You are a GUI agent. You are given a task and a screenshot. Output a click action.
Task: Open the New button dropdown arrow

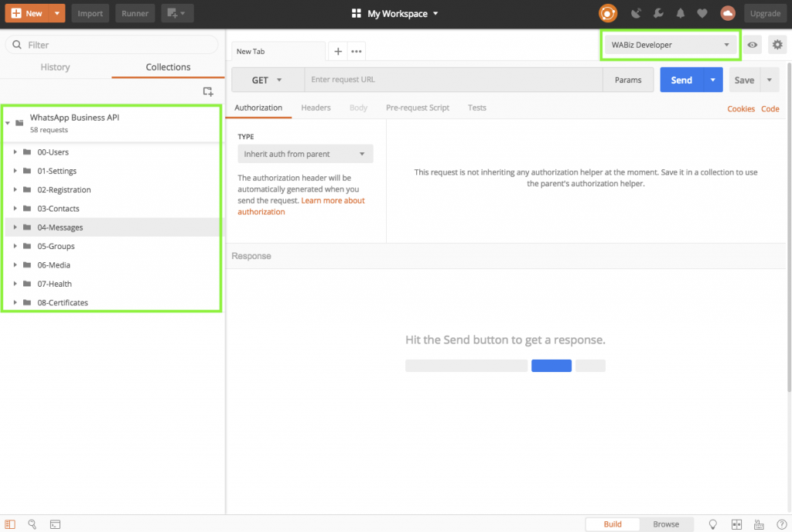click(57, 13)
